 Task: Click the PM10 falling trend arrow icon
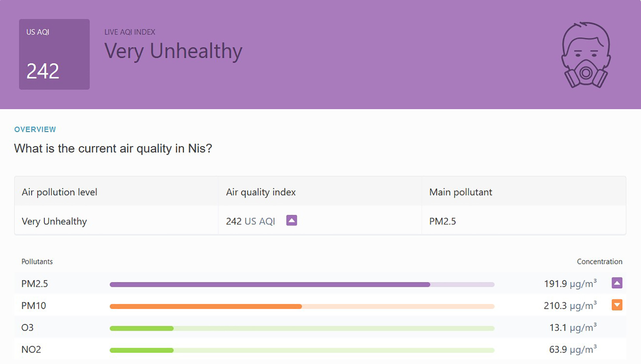tap(617, 305)
